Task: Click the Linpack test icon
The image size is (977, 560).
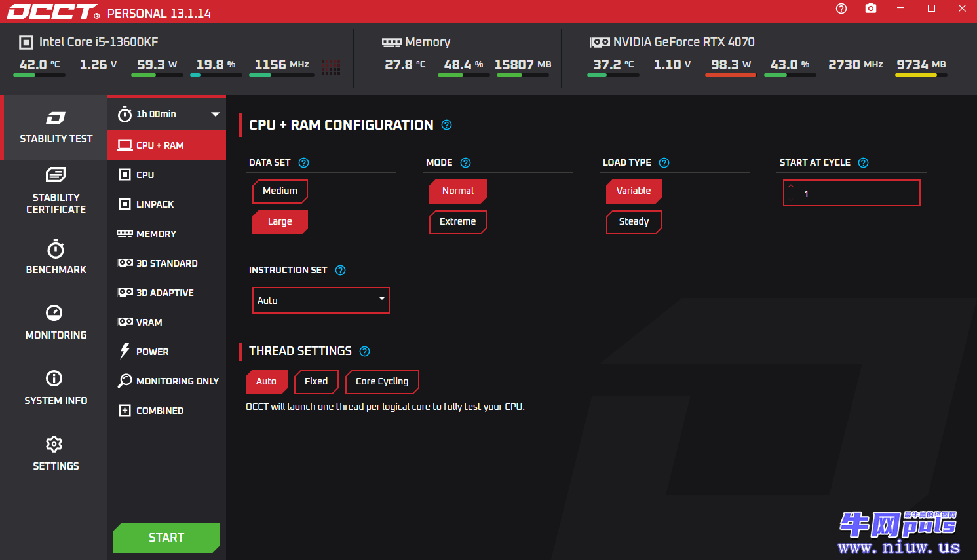Action: (125, 204)
